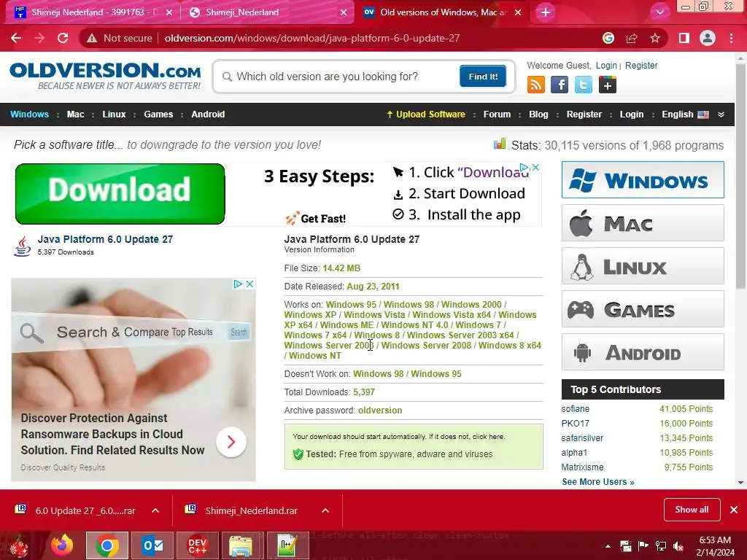Show hidden system tray icons
Image resolution: width=747 pixels, height=560 pixels.
pyautogui.click(x=608, y=546)
